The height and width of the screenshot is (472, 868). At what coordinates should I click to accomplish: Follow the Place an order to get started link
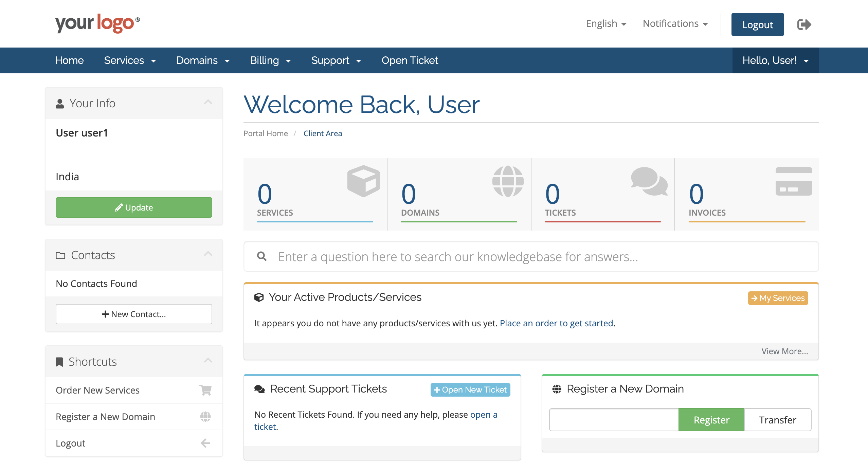click(x=556, y=323)
